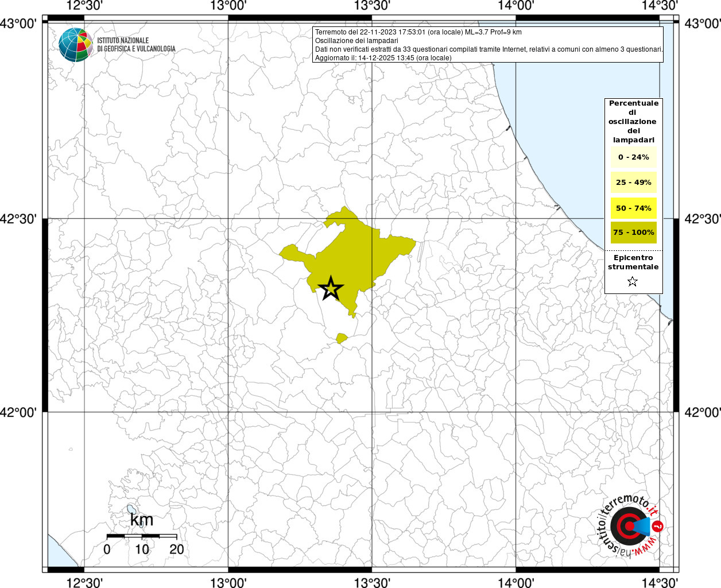The width and height of the screenshot is (721, 588).
Task: Click the small lake near the scale bar
Action: click(131, 510)
